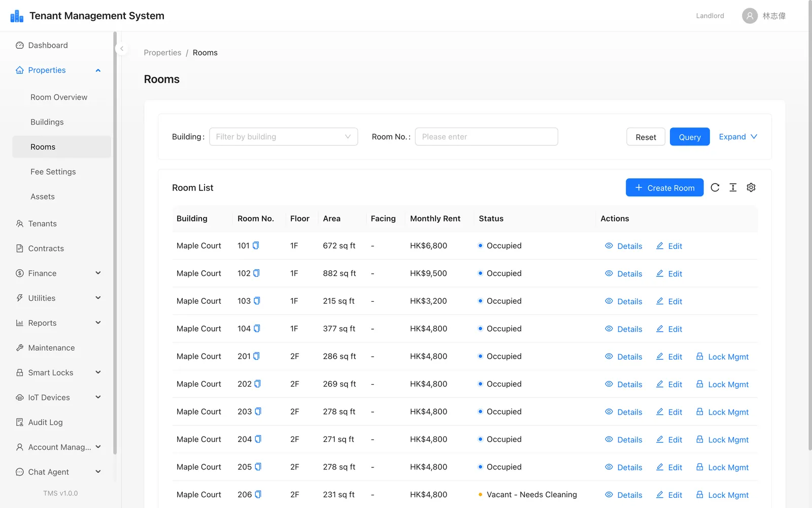
Task: Select Buildings submenu item
Action: tap(61, 122)
